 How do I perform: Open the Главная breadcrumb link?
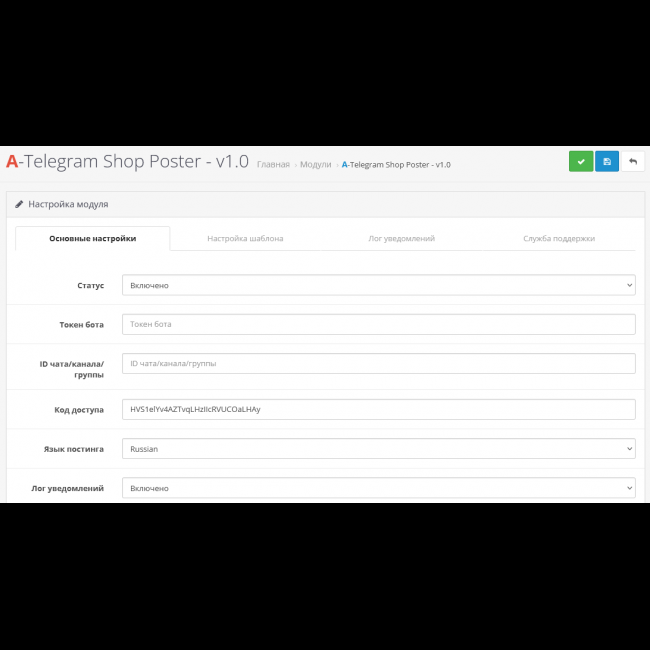273,164
